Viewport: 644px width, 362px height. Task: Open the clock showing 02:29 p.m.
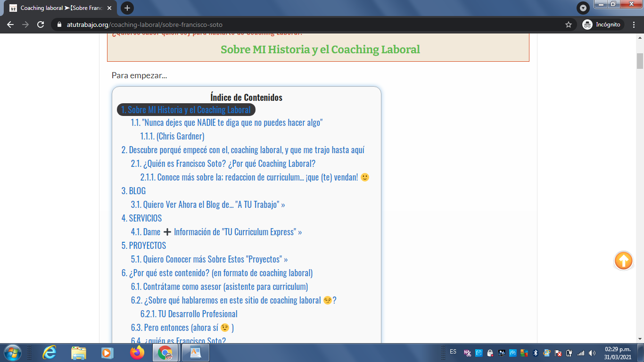click(618, 353)
